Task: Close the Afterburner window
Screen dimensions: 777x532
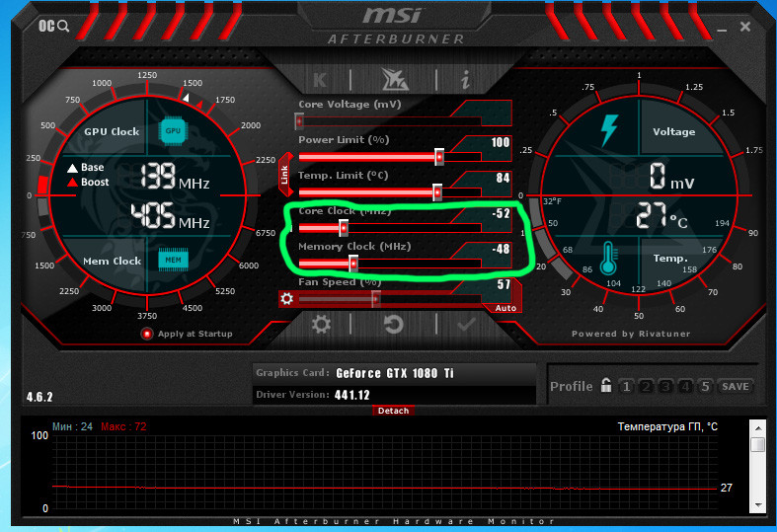Action: click(x=744, y=27)
